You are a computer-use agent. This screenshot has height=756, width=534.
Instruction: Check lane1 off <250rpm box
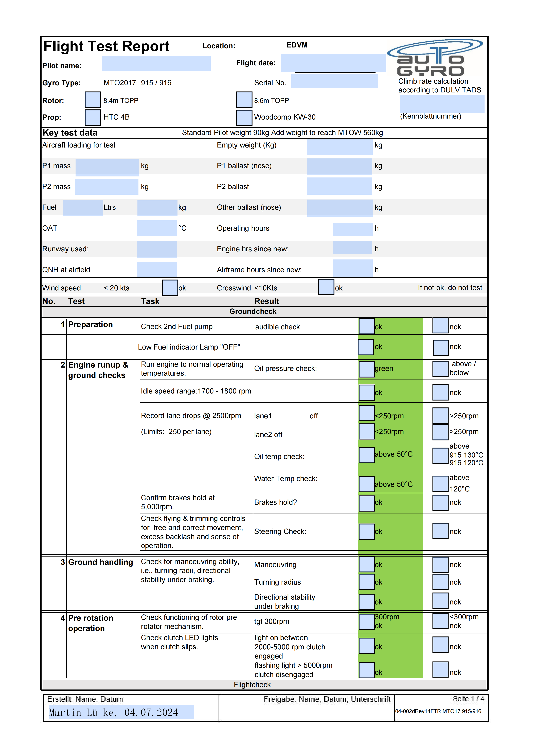coord(367,413)
